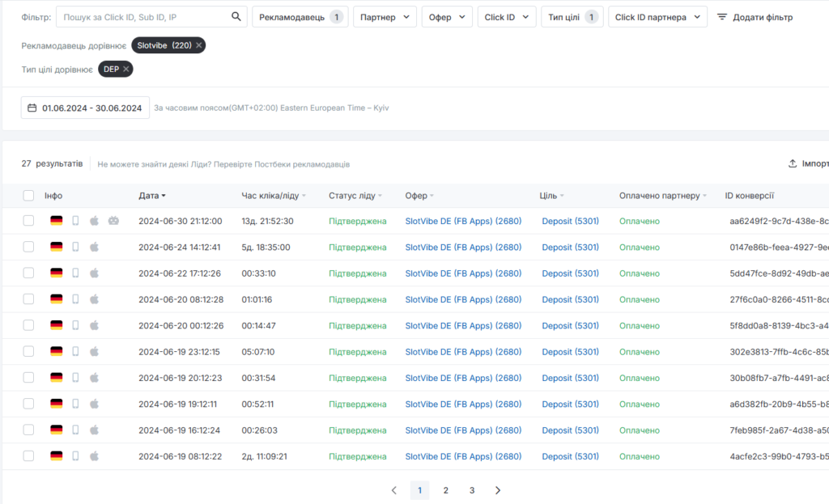Open the date range picker 01.06.2024 - 30.06.2024

coord(85,108)
